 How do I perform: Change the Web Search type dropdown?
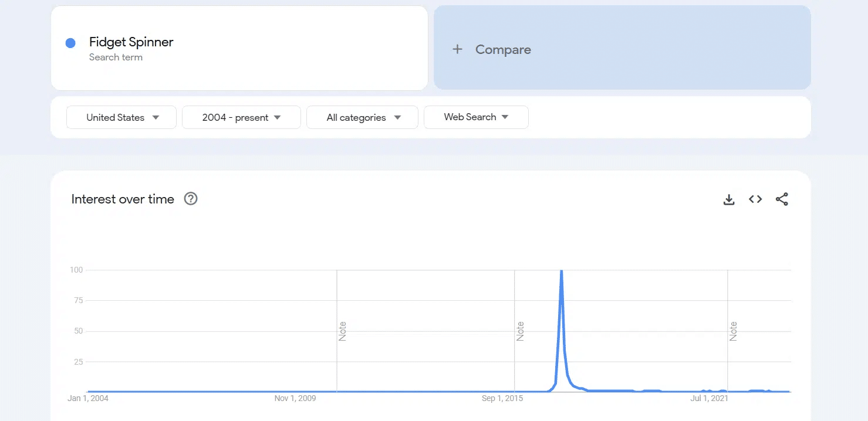(x=476, y=117)
